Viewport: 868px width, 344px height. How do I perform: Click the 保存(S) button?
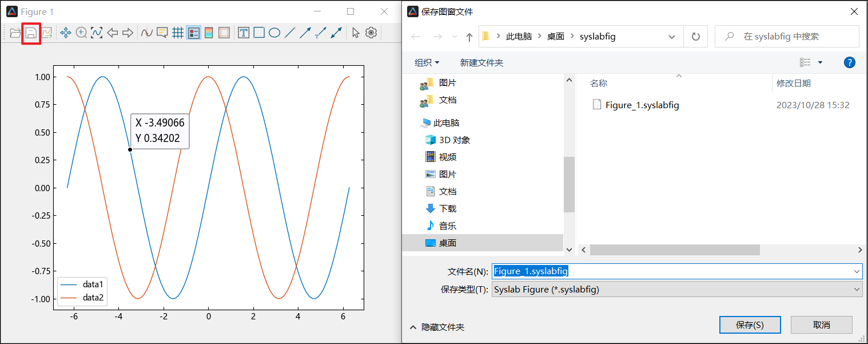click(750, 325)
